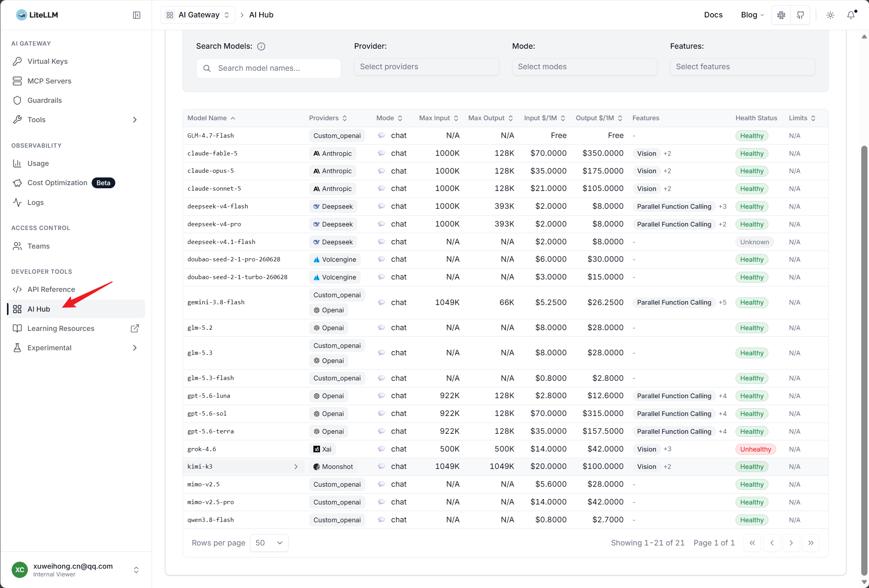Sort table by Limits column
Screen dimensions: 869x588
[x=802, y=118]
